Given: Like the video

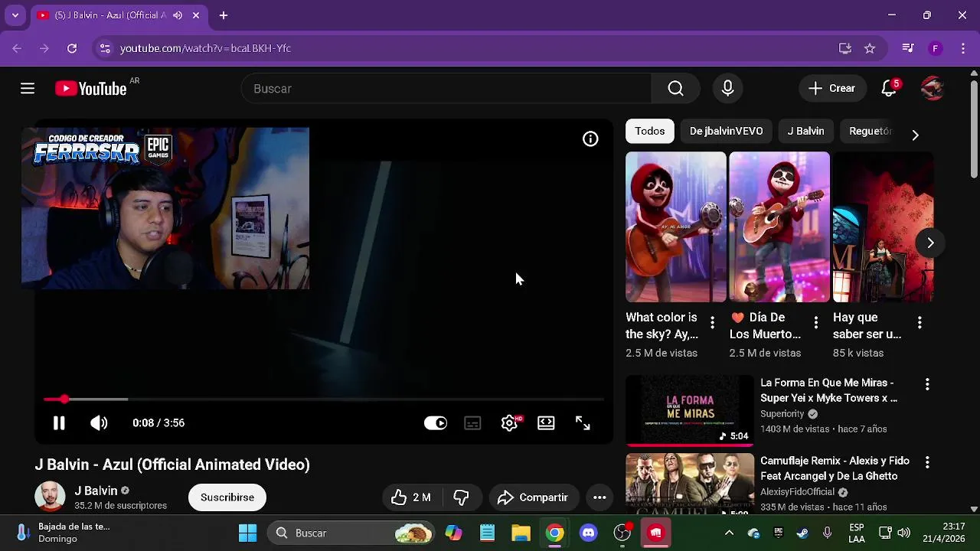Looking at the screenshot, I should (411, 497).
